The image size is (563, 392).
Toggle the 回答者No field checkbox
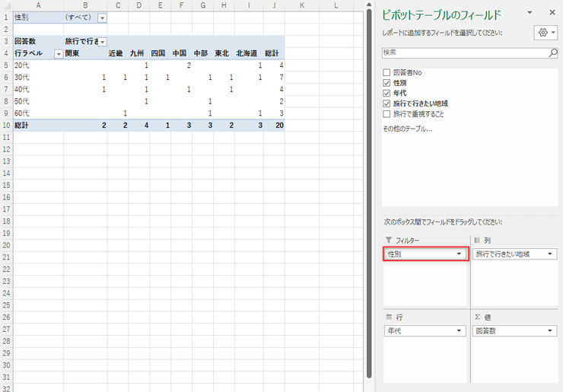(387, 72)
